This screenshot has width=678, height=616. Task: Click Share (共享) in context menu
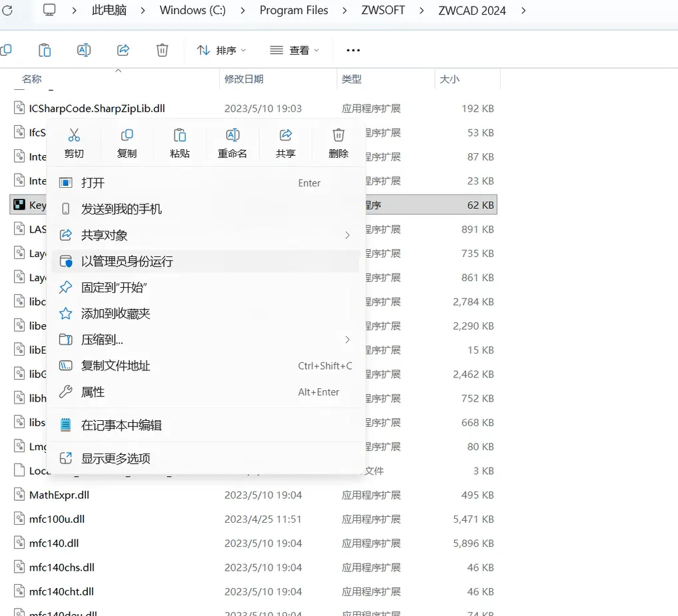pyautogui.click(x=285, y=143)
